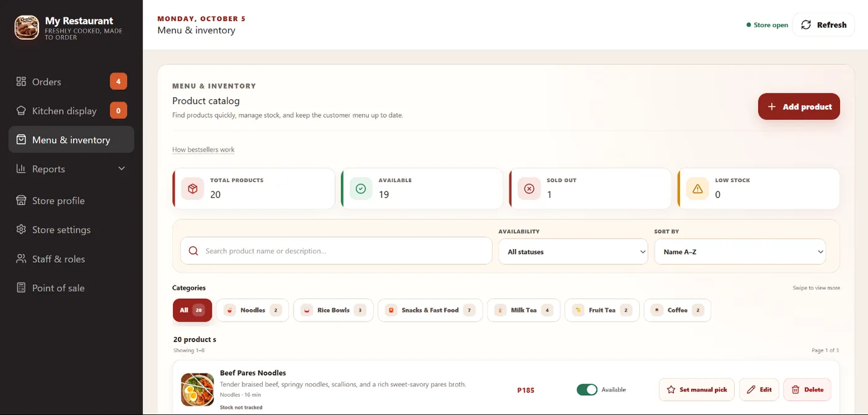Click the Point of sale calculator icon
Image resolution: width=868 pixels, height=415 pixels.
coord(21,287)
